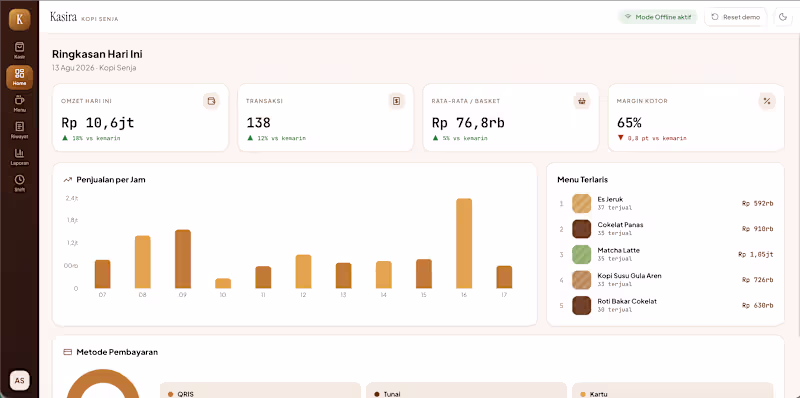Click the trend icon beside Penjualan per Jam
Screen dimensions: 800x398
tap(67, 180)
